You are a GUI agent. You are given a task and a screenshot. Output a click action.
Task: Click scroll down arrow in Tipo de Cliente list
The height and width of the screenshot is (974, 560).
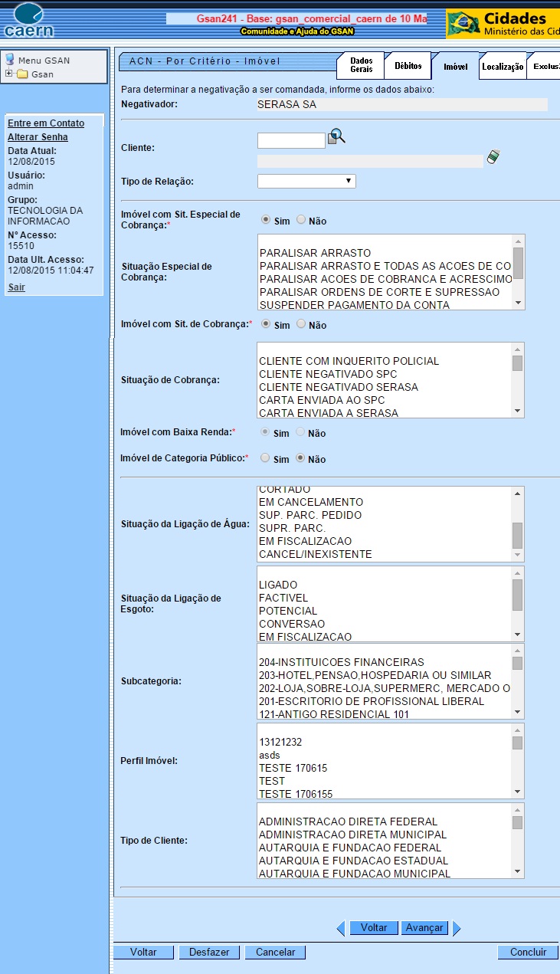point(518,872)
